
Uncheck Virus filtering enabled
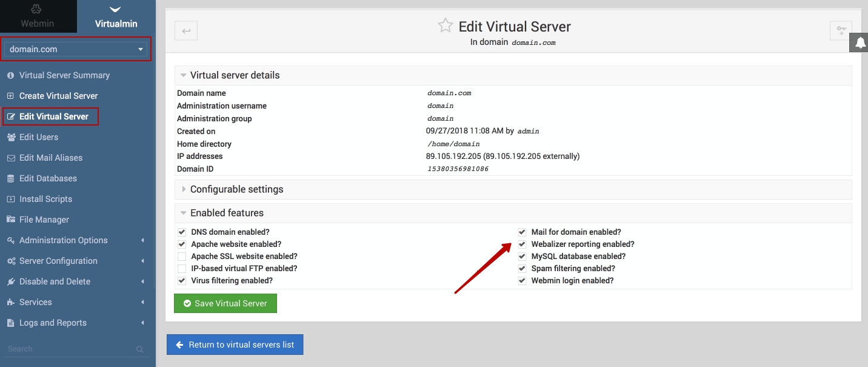click(x=181, y=281)
